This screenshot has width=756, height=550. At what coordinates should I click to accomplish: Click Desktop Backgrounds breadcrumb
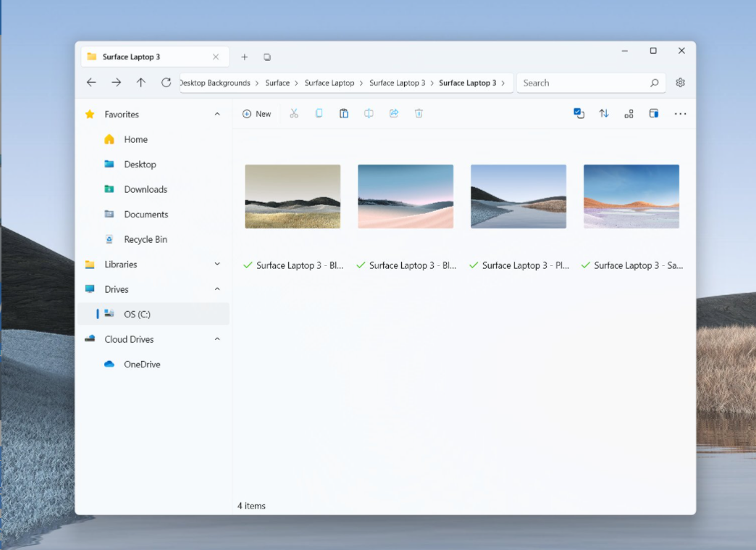coord(215,83)
